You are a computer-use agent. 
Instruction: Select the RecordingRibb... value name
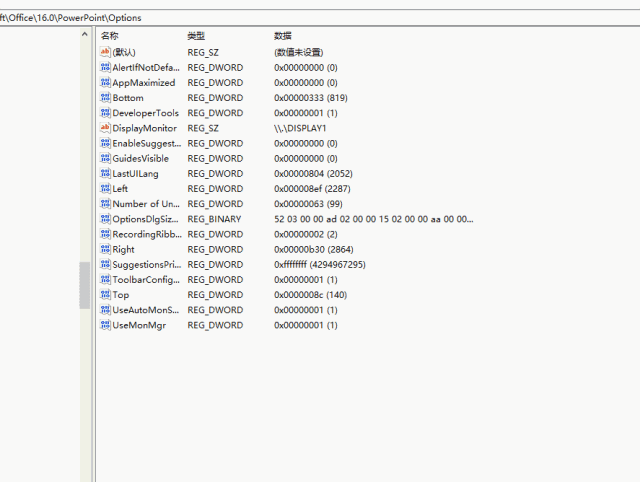click(x=147, y=234)
